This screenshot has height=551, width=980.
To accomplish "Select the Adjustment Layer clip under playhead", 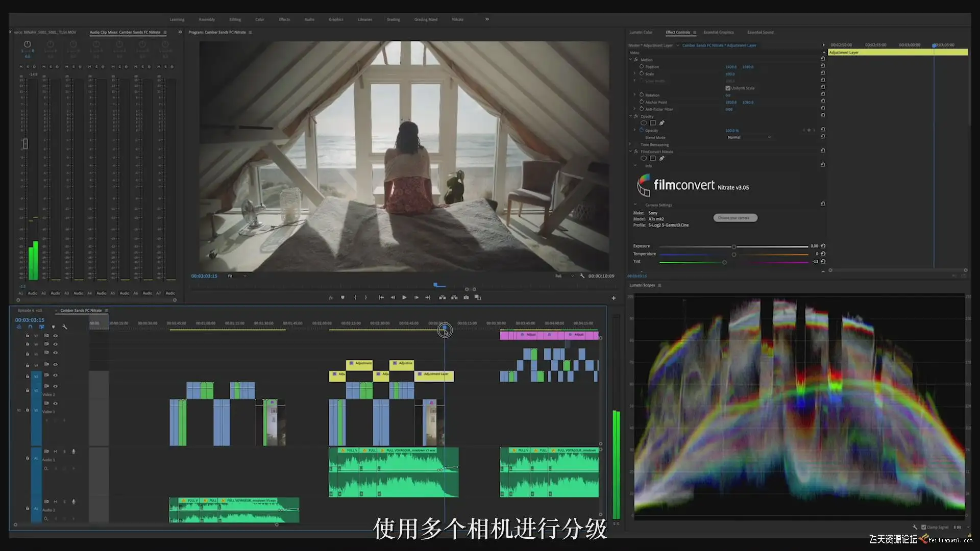I will pos(434,376).
